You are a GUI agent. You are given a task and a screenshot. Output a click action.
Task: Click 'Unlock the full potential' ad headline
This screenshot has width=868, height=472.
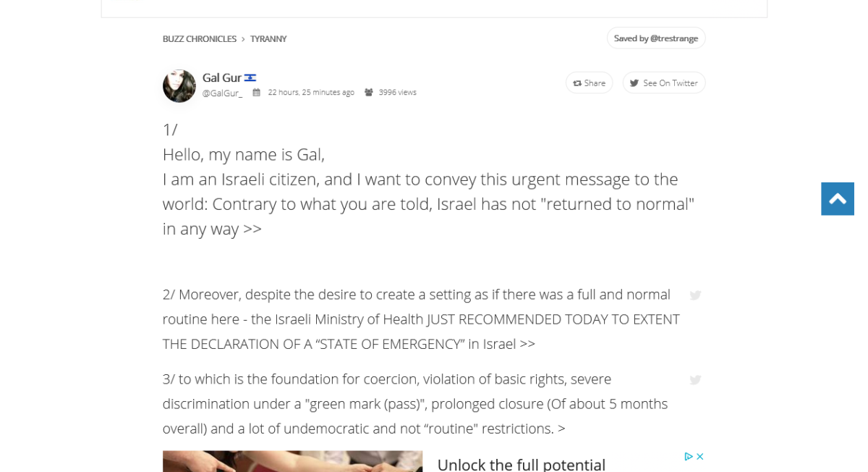pos(521,464)
